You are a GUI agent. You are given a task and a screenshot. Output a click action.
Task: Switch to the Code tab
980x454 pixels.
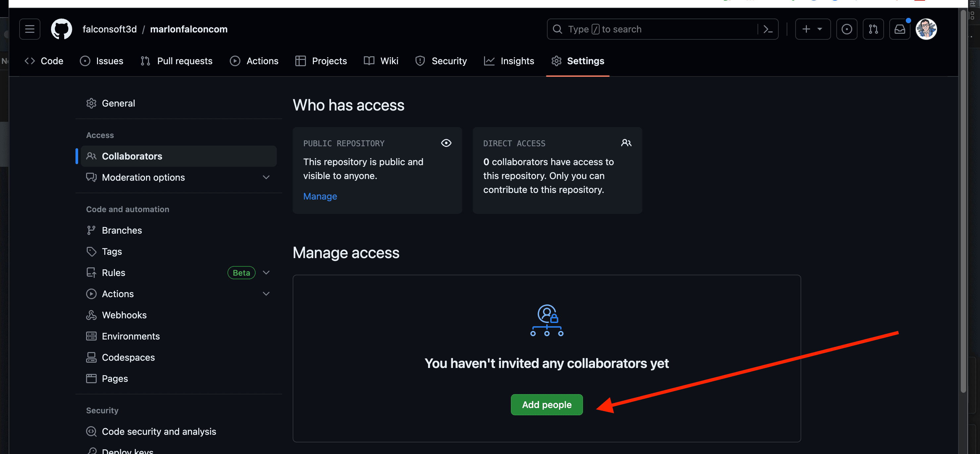(x=44, y=61)
